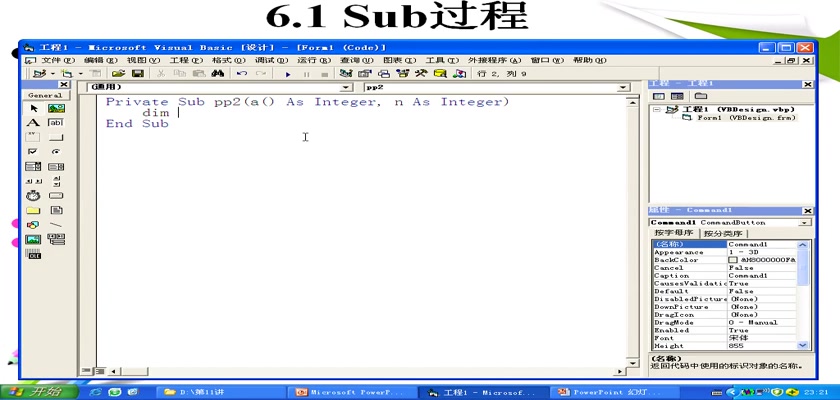
Task: Click View Code in project panel
Action: point(658,96)
